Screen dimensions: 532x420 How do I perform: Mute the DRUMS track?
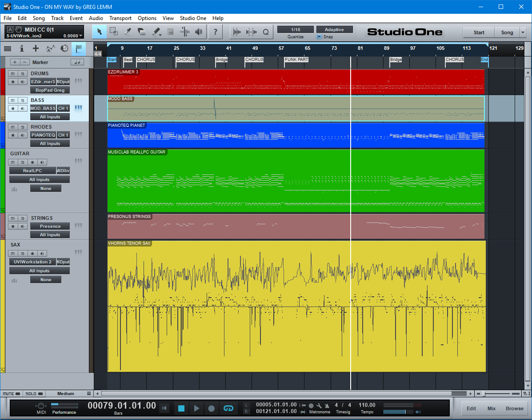[12, 73]
